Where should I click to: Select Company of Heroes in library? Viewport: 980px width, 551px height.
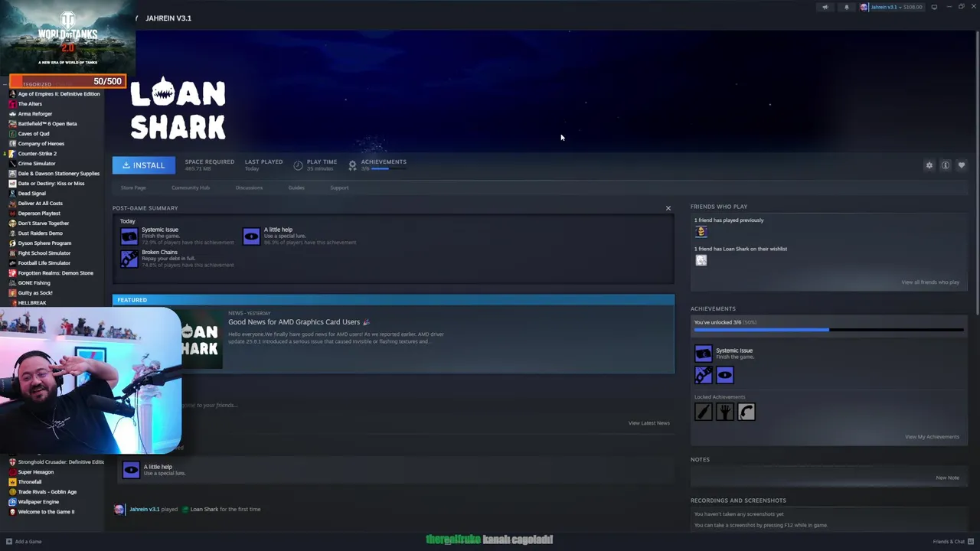[x=41, y=143]
